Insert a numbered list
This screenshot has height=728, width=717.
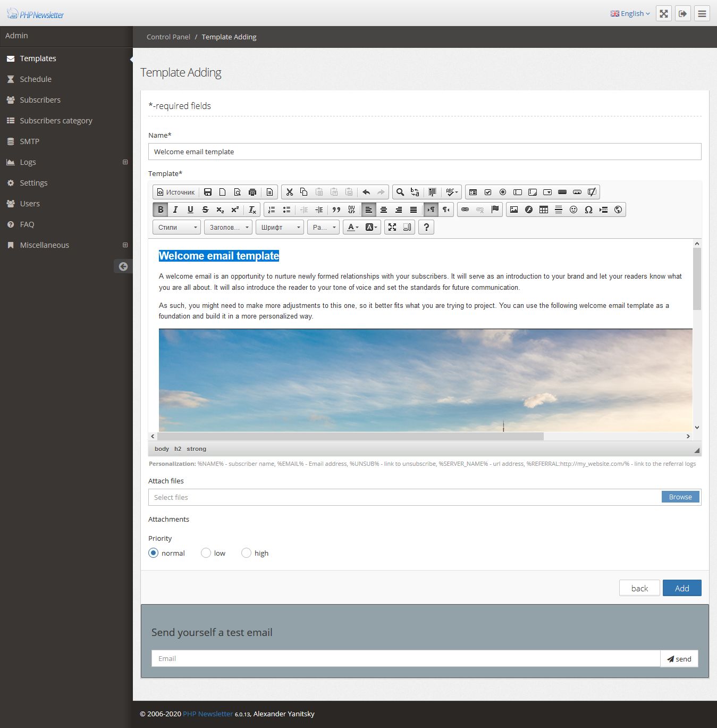coord(272,210)
